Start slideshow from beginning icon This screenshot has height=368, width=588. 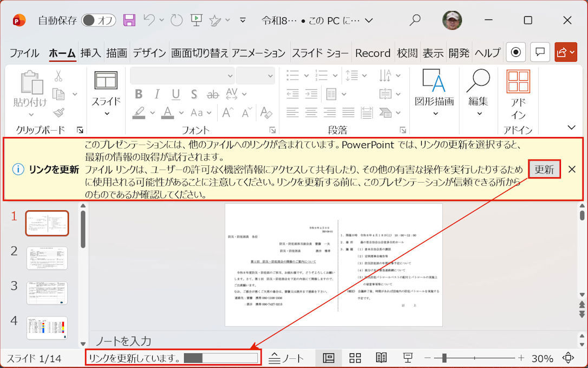coord(197,20)
